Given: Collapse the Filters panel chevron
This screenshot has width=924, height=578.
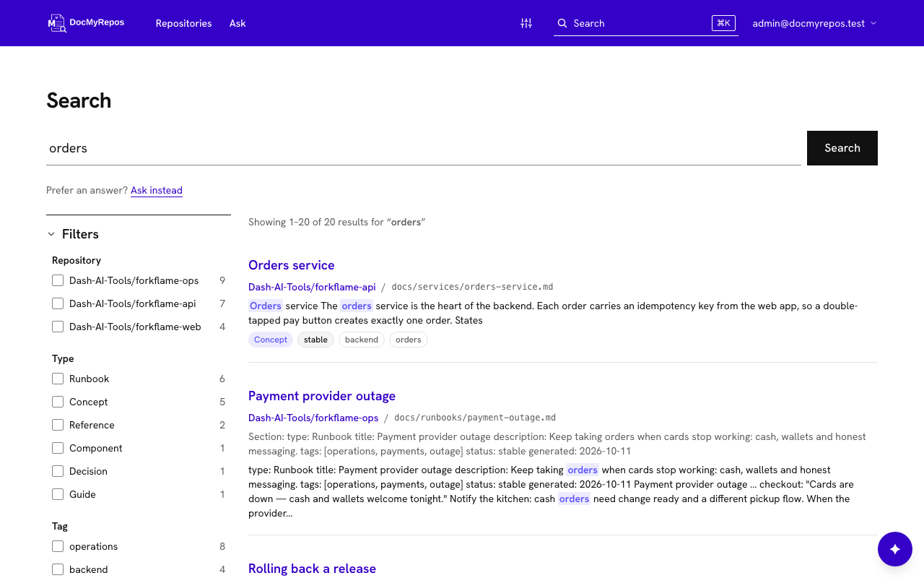Looking at the screenshot, I should point(51,234).
